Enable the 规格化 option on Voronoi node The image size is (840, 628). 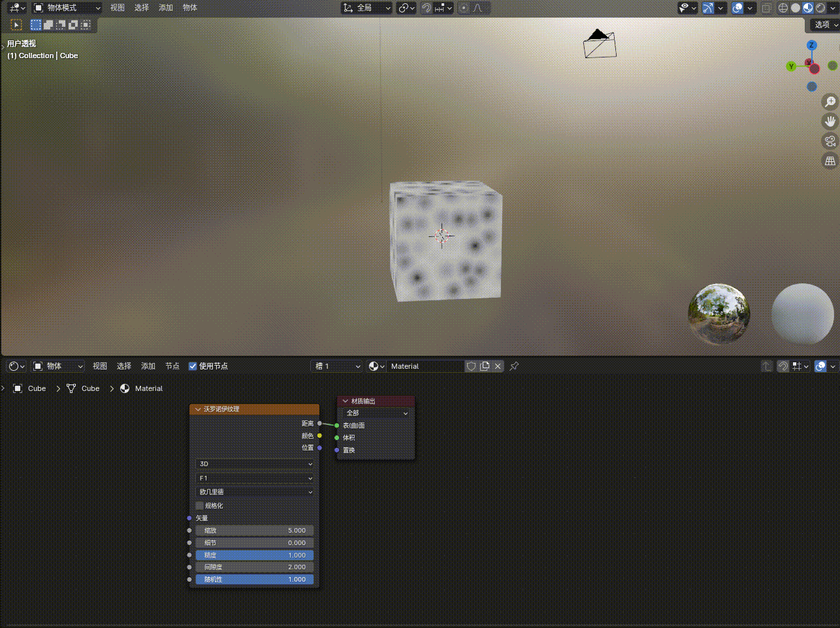point(199,505)
